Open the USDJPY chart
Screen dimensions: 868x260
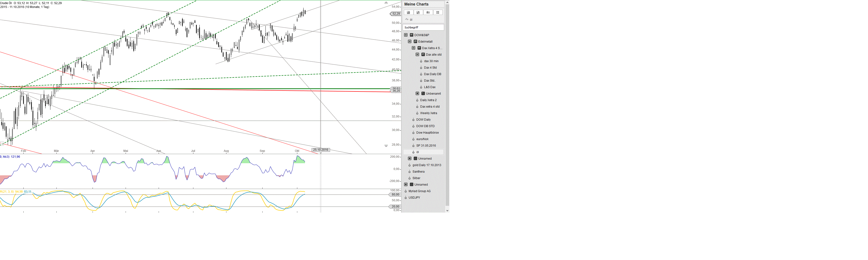414,198
